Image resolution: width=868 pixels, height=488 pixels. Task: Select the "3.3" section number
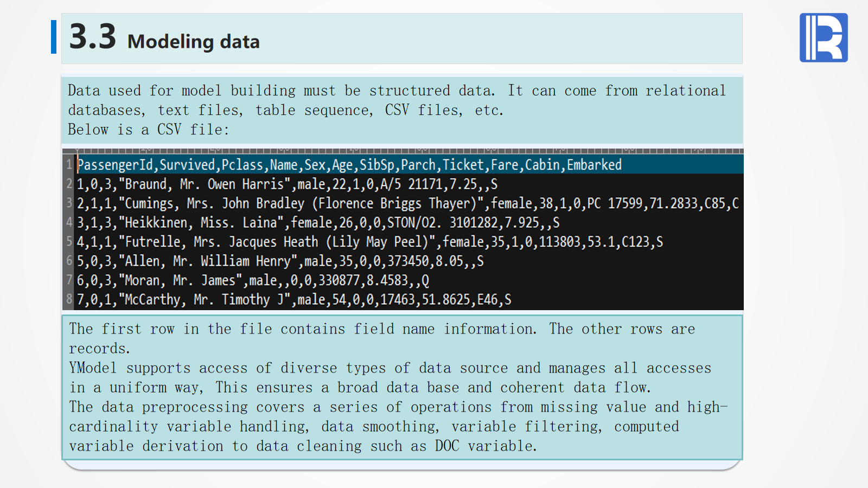click(93, 37)
